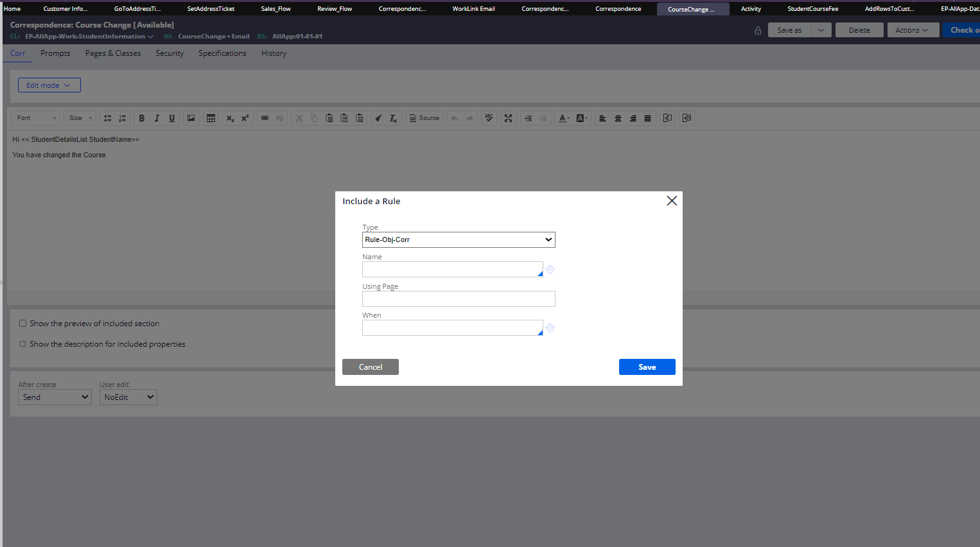
Task: Insert a hyperlink via the link icon
Action: point(265,118)
